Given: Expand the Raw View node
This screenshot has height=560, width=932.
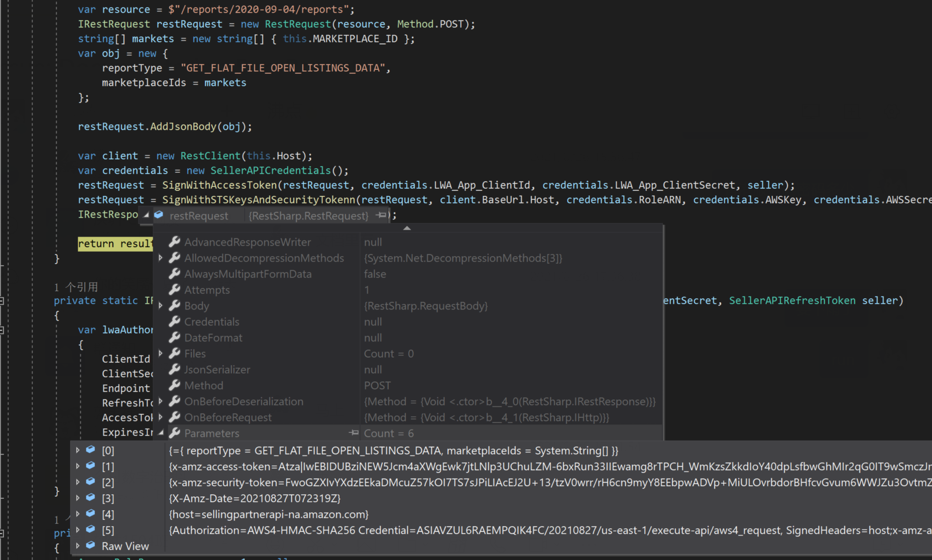Looking at the screenshot, I should click(x=78, y=545).
